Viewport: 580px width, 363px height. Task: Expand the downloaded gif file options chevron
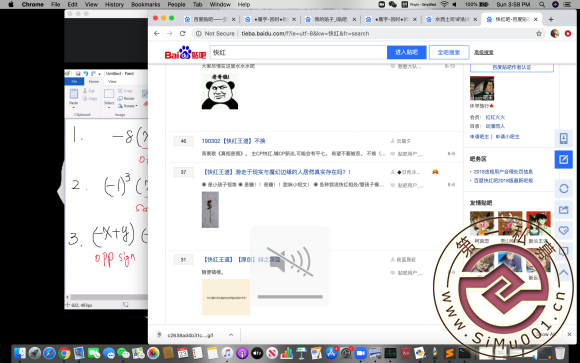pyautogui.click(x=231, y=335)
